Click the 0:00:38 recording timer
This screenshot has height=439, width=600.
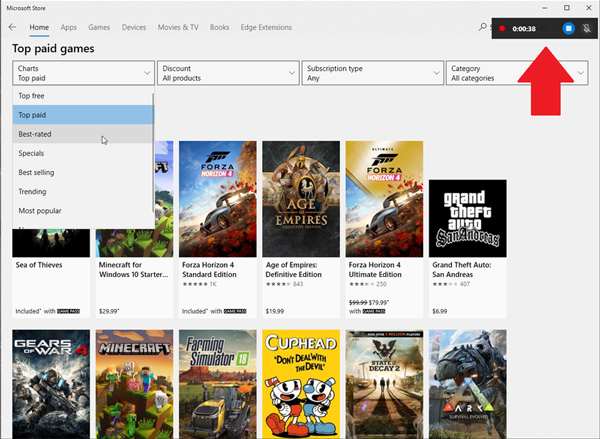point(524,29)
